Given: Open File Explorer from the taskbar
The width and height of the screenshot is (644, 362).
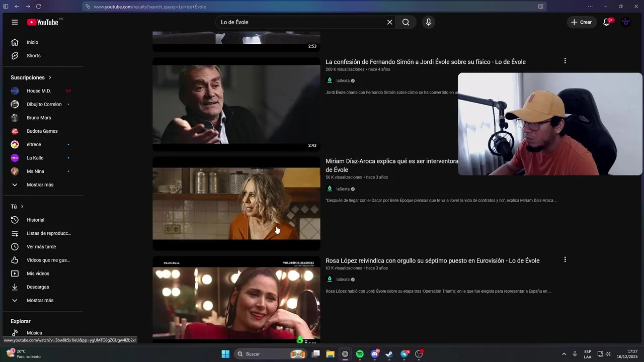Looking at the screenshot, I should pos(330,354).
